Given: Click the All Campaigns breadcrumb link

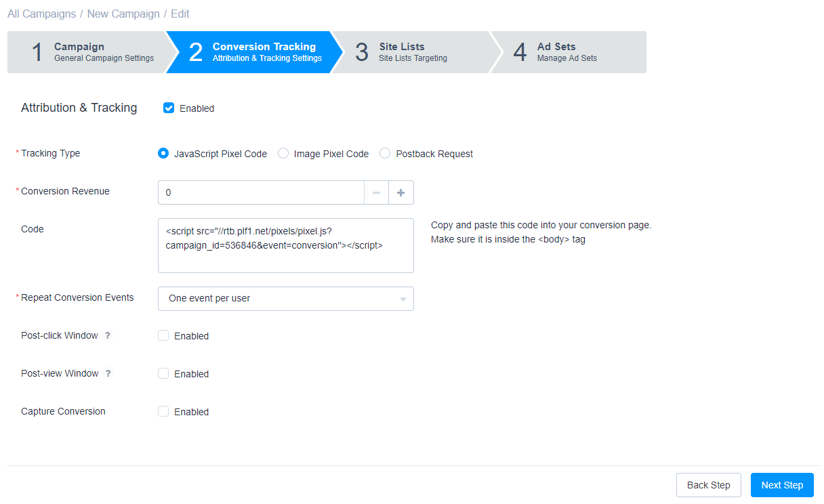Looking at the screenshot, I should [x=41, y=14].
